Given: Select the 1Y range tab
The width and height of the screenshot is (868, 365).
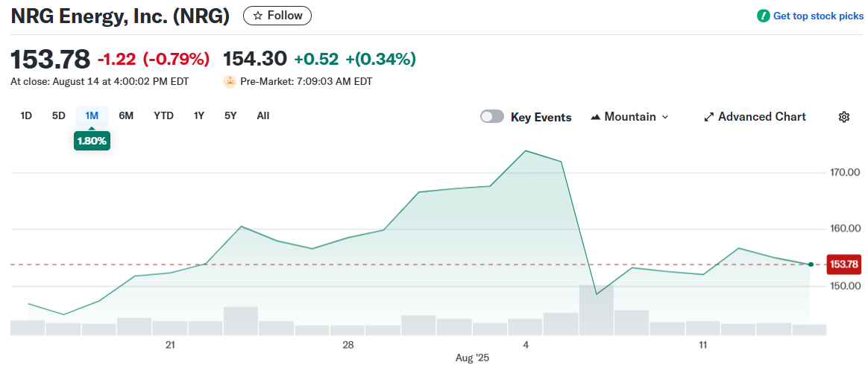Looking at the screenshot, I should click(199, 115).
